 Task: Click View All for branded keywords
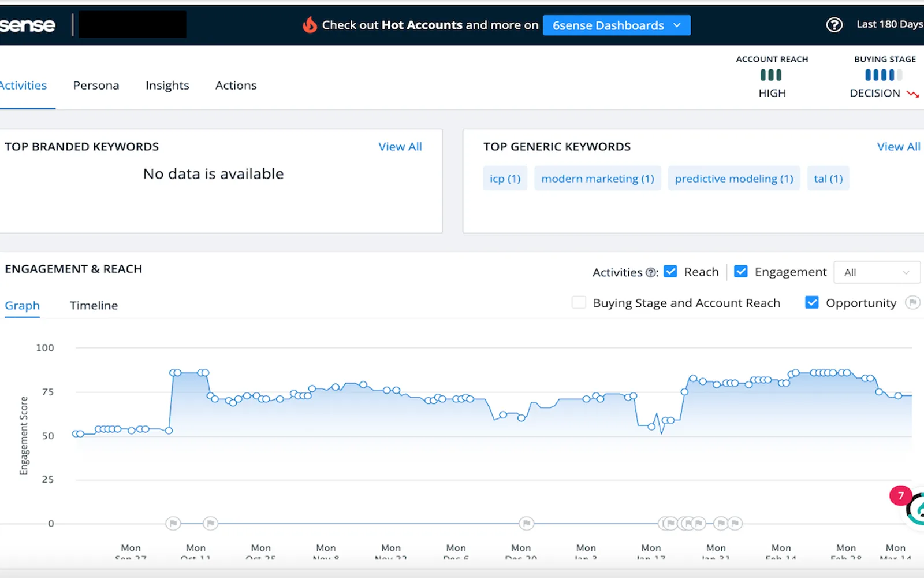(x=400, y=147)
